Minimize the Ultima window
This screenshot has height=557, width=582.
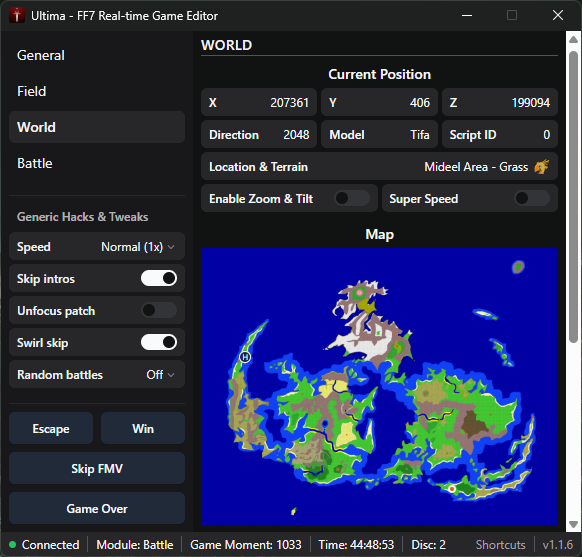pyautogui.click(x=467, y=16)
